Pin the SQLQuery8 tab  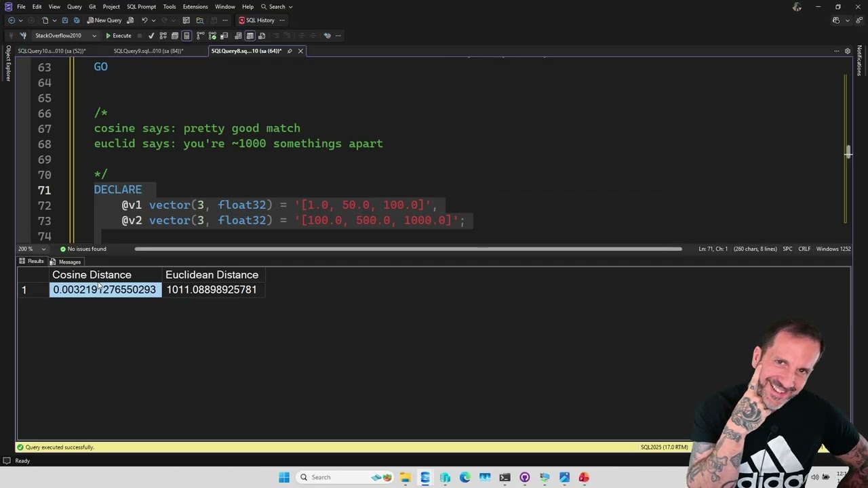click(290, 51)
